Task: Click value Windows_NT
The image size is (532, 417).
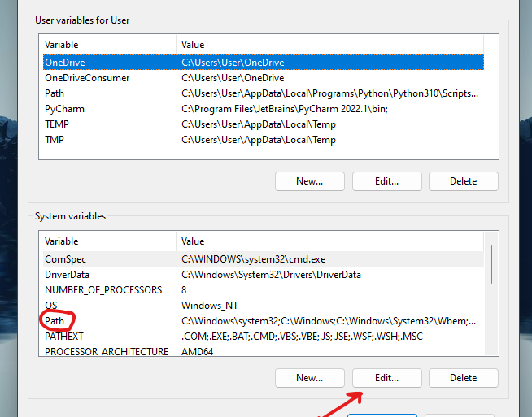Action: 210,306
